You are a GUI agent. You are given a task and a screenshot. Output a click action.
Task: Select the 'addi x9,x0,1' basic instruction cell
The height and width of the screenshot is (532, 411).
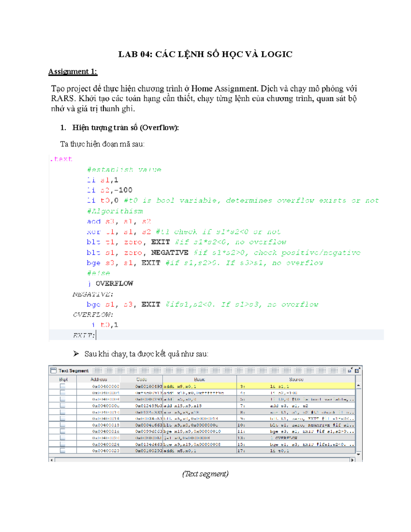click(x=200, y=386)
